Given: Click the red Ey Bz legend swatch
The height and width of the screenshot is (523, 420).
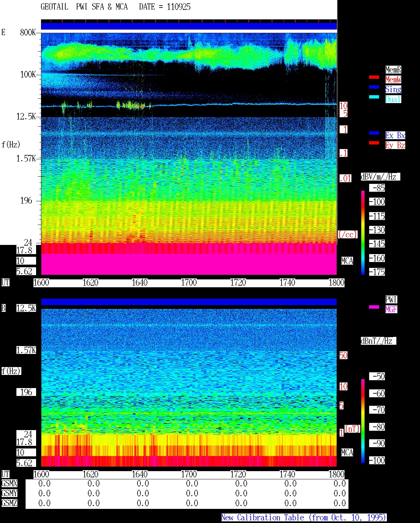Looking at the screenshot, I should (x=374, y=143).
